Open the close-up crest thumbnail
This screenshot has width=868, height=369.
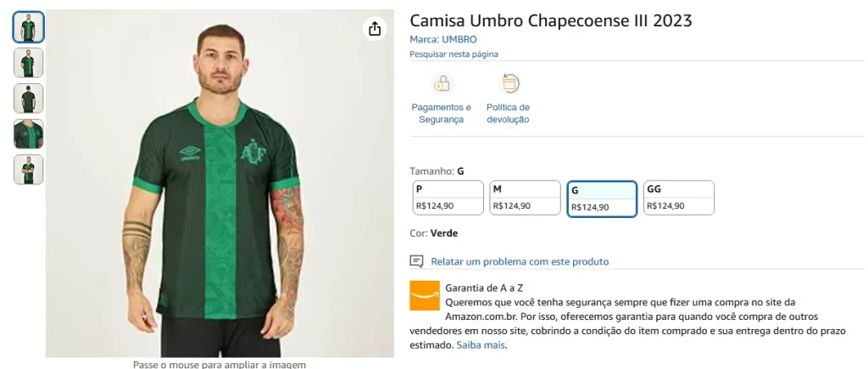[29, 134]
